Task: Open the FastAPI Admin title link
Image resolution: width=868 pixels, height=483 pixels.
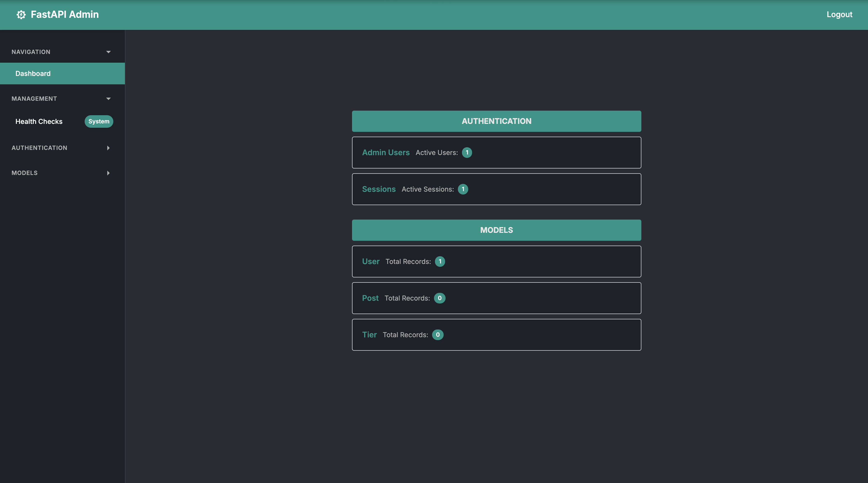Action: click(x=65, y=14)
